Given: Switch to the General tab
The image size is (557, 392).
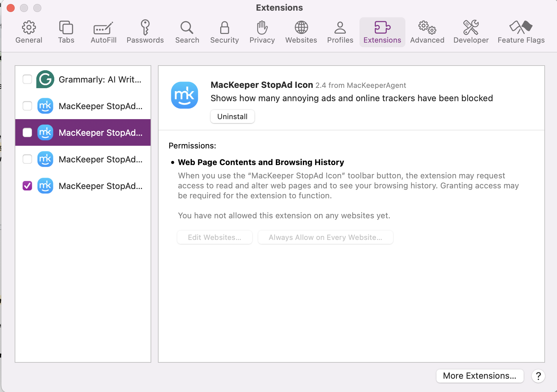Looking at the screenshot, I should click(x=29, y=32).
